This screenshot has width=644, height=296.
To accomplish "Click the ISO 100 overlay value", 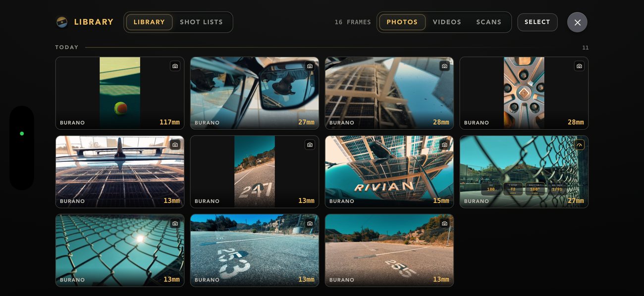I will click(491, 189).
